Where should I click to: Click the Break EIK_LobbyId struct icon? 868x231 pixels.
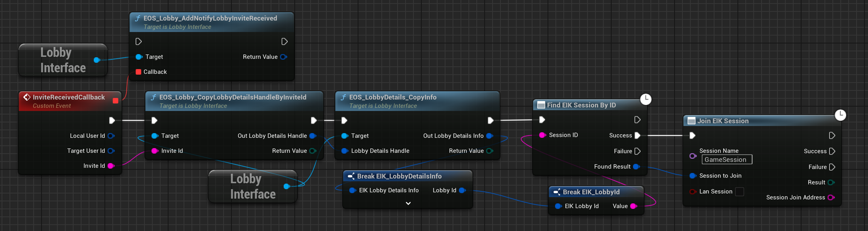(557, 192)
